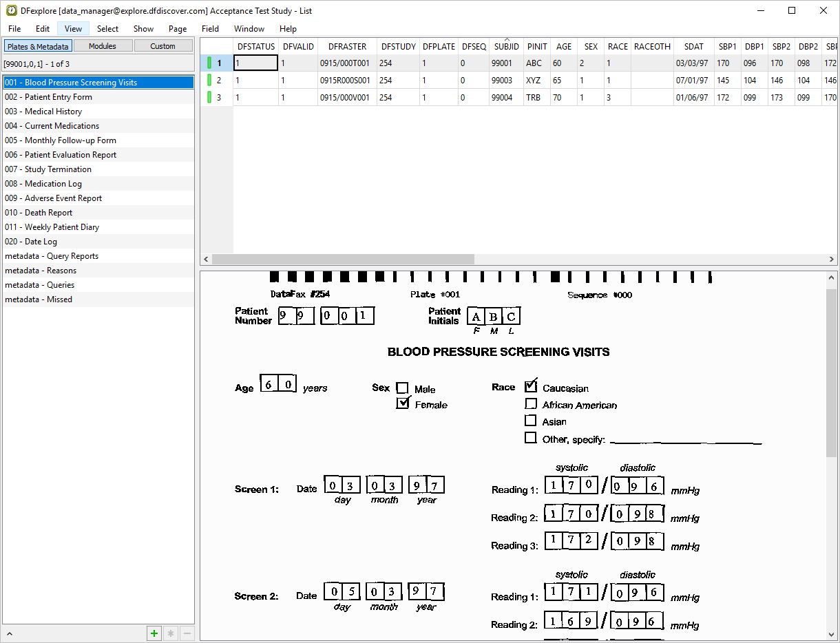Click the African American checkbox on the form

pyautogui.click(x=531, y=404)
